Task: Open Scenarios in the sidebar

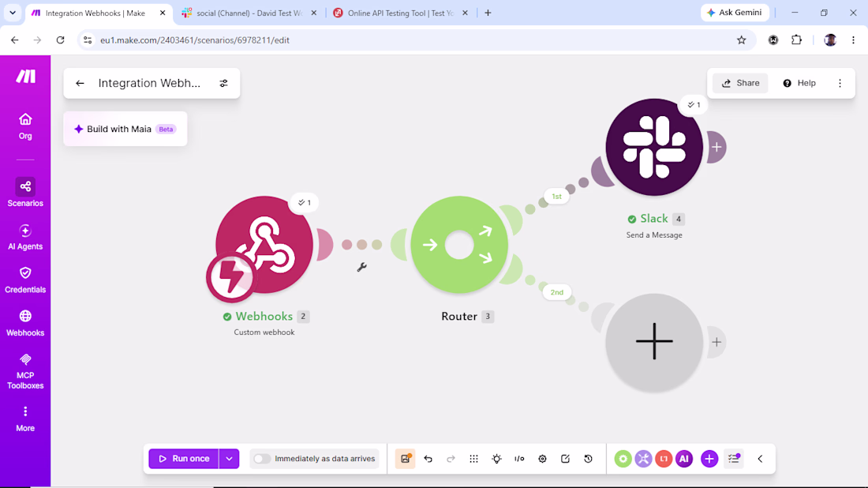Action: (x=25, y=193)
